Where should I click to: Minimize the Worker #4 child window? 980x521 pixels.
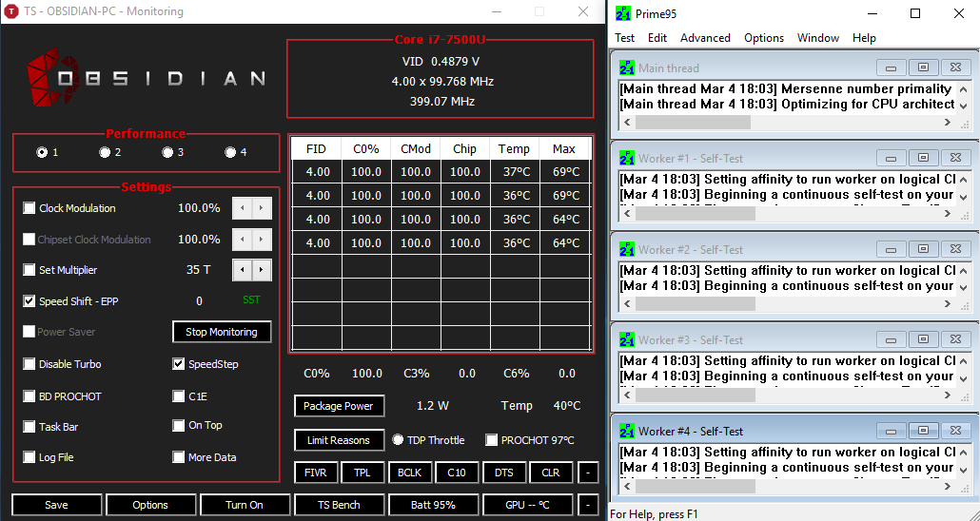(892, 431)
